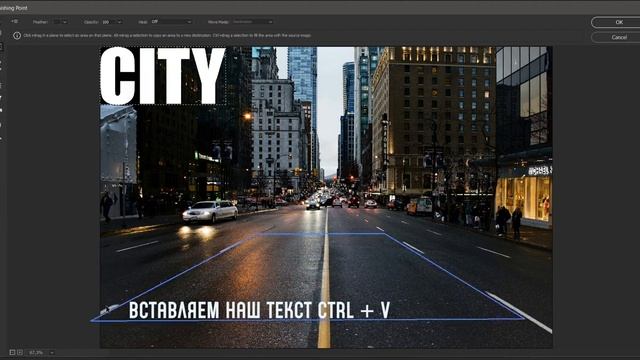
Task: Open the Vanishing Point settings menu icon
Action: [15, 21]
